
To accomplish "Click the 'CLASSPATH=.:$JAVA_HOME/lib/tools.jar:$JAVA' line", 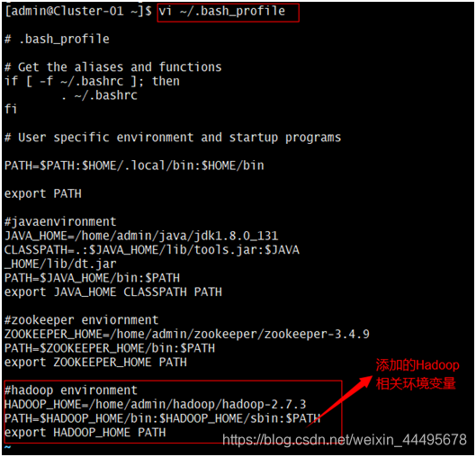I will pos(152,250).
